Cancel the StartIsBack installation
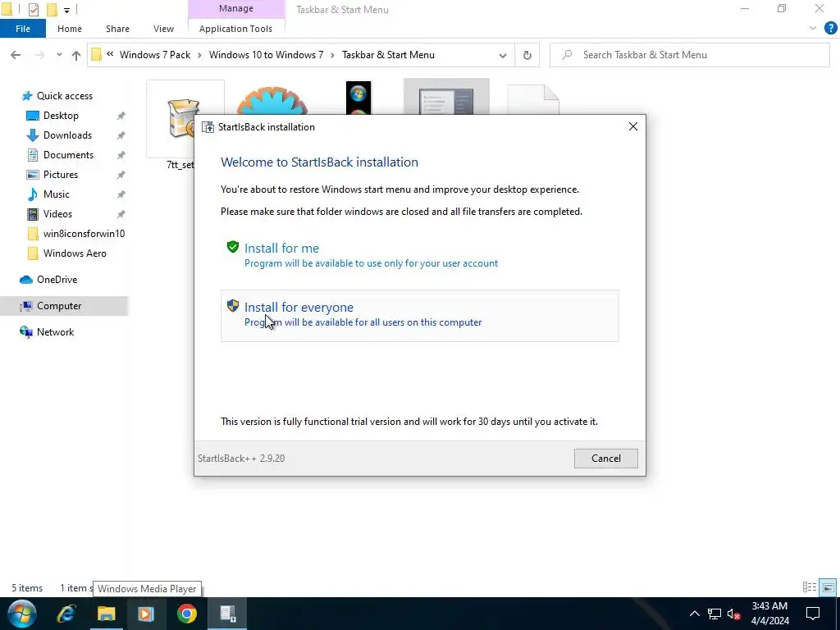The width and height of the screenshot is (840, 630). click(606, 458)
